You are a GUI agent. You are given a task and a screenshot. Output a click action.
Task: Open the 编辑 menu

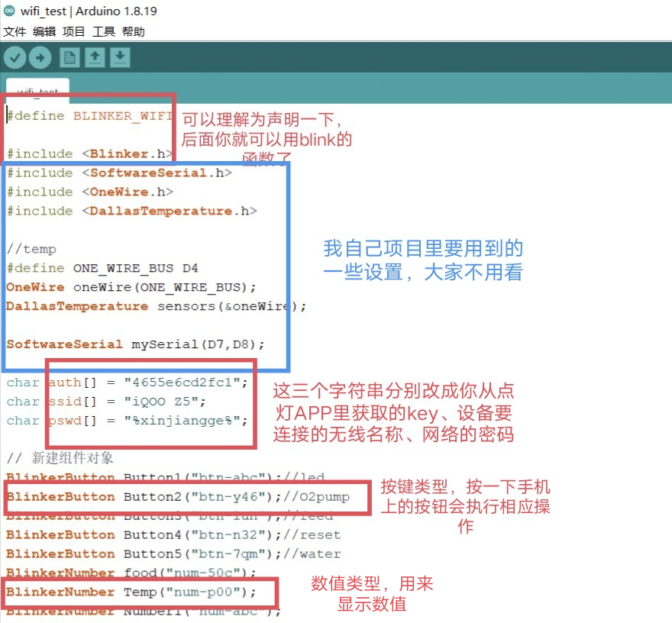[x=44, y=32]
